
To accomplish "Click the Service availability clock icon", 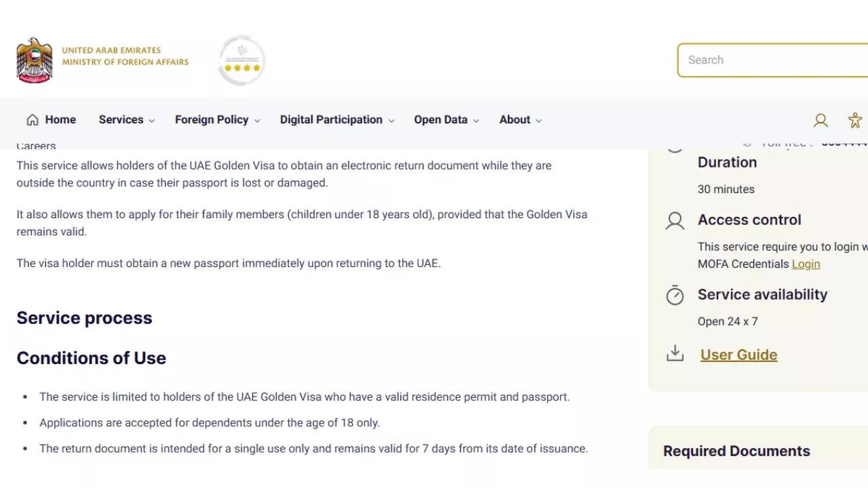I will click(x=675, y=296).
